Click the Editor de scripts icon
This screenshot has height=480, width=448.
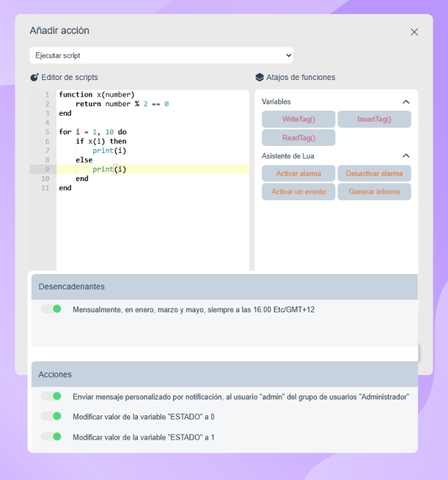coord(35,77)
